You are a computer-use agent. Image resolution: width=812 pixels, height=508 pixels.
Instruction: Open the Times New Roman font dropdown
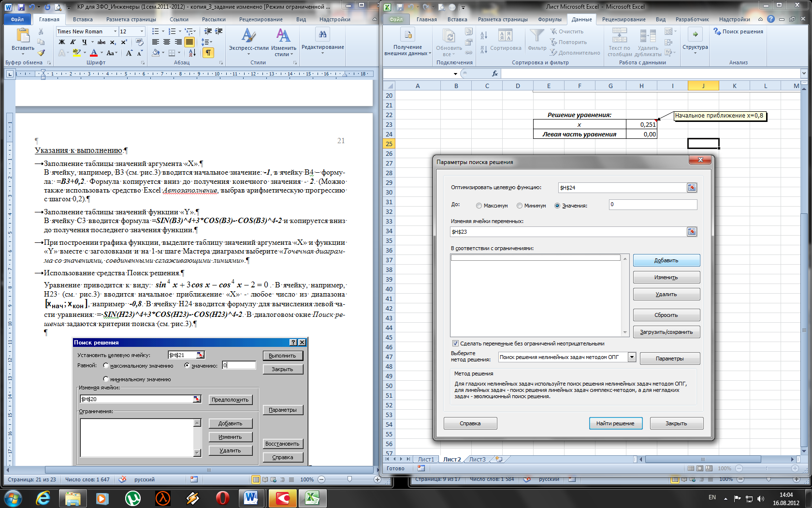[x=115, y=31]
